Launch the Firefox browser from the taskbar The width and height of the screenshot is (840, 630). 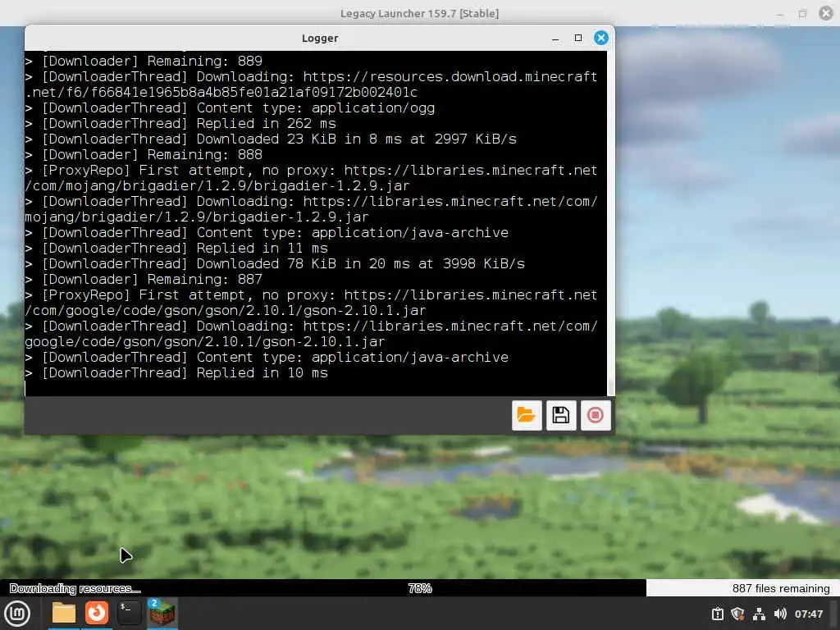pyautogui.click(x=97, y=613)
